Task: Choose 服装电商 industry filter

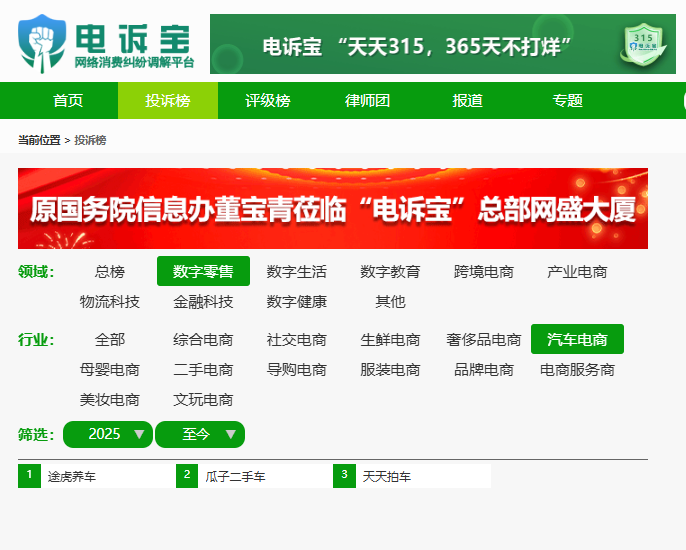Action: [390, 369]
